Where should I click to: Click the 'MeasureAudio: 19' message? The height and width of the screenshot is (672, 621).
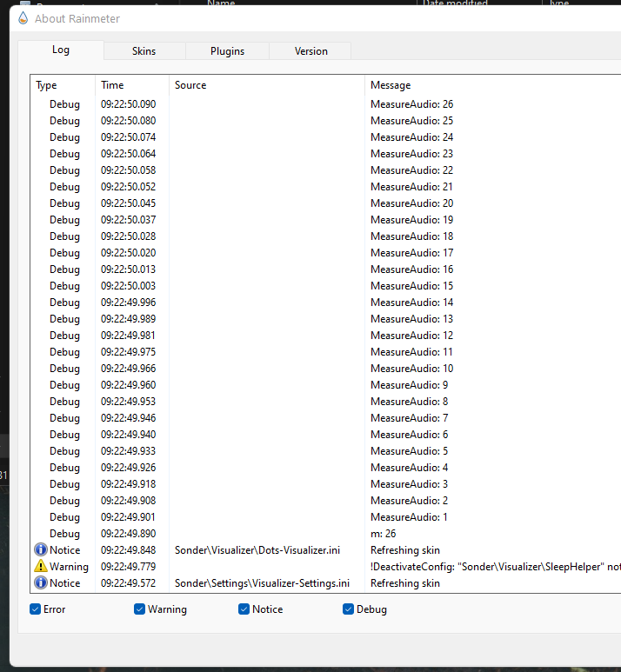[411, 219]
